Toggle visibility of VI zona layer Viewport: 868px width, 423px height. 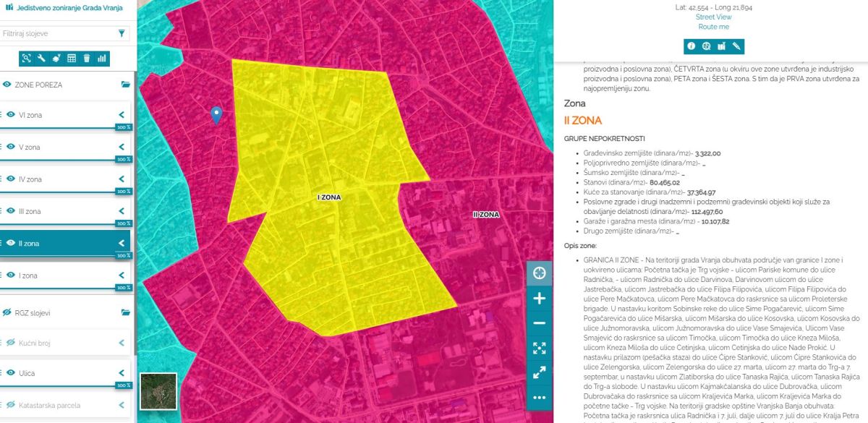pyautogui.click(x=11, y=114)
